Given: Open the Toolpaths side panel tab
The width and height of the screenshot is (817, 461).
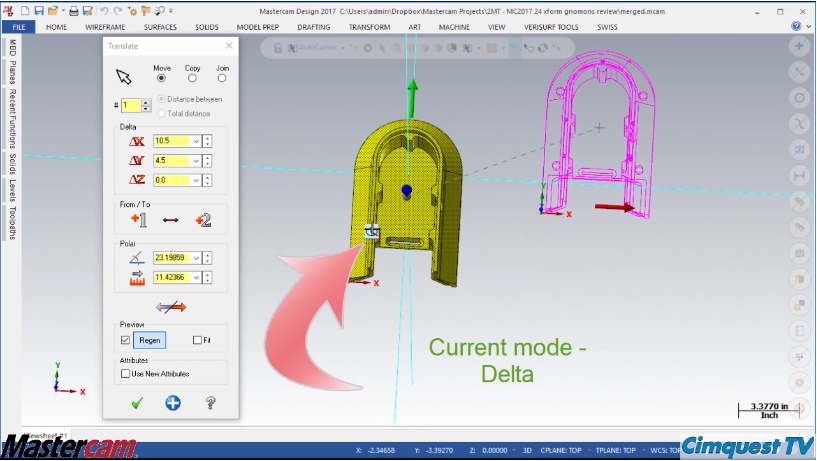Looking at the screenshot, I should point(12,222).
